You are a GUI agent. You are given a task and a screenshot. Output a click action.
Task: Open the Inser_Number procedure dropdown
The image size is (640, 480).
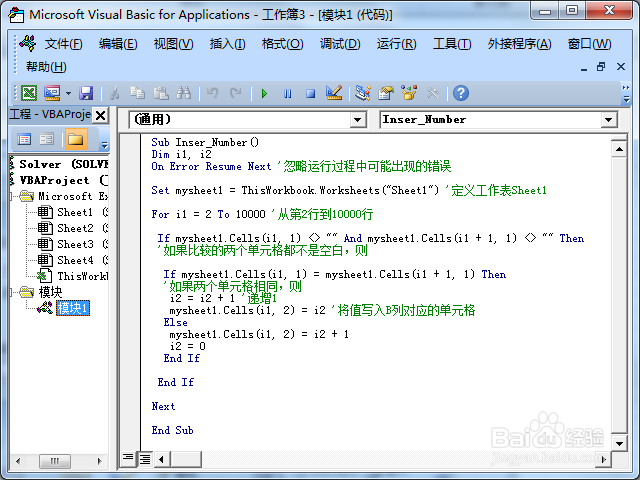[609, 120]
